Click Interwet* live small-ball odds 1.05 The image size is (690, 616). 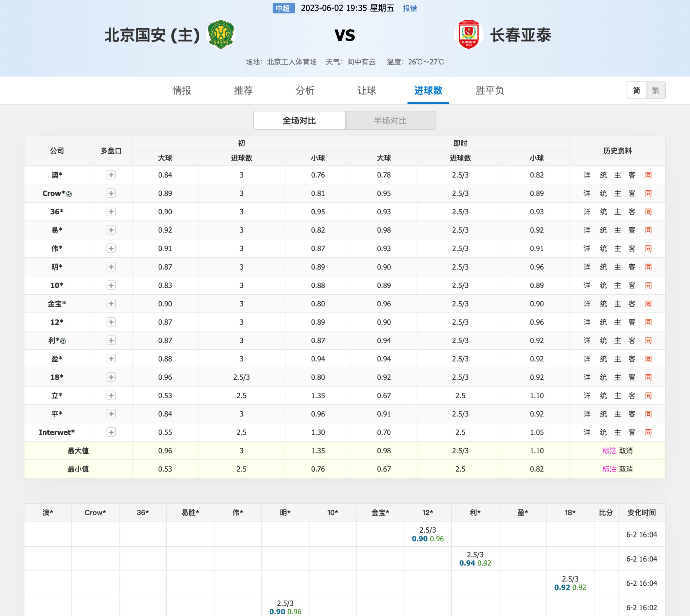point(537,432)
